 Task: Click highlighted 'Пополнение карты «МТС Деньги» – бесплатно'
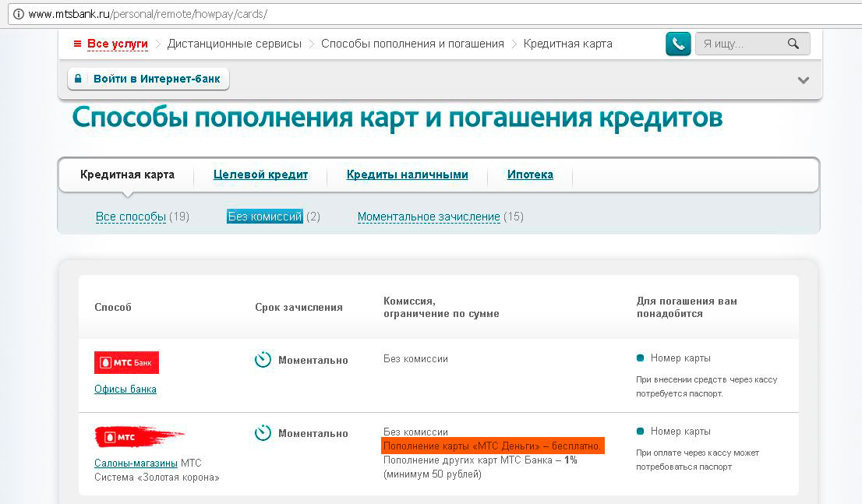pos(493,446)
